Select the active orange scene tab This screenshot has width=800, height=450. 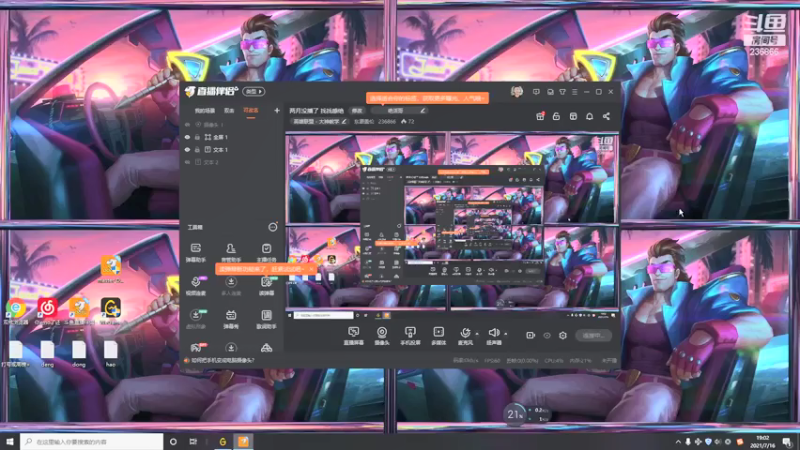tap(251, 110)
